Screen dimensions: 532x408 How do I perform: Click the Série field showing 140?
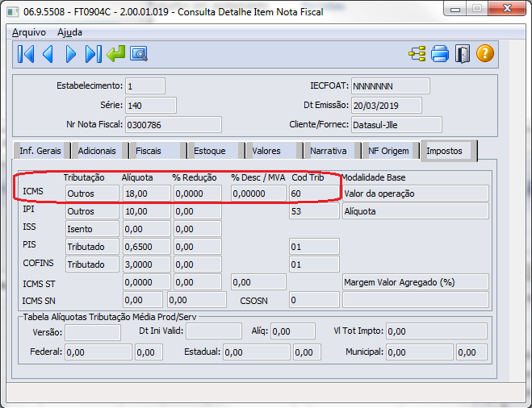151,106
